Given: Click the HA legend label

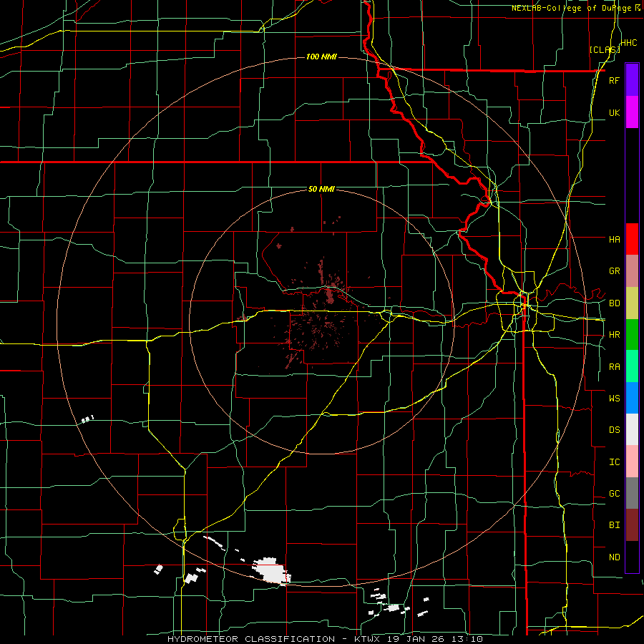Looking at the screenshot, I should pos(614,239).
